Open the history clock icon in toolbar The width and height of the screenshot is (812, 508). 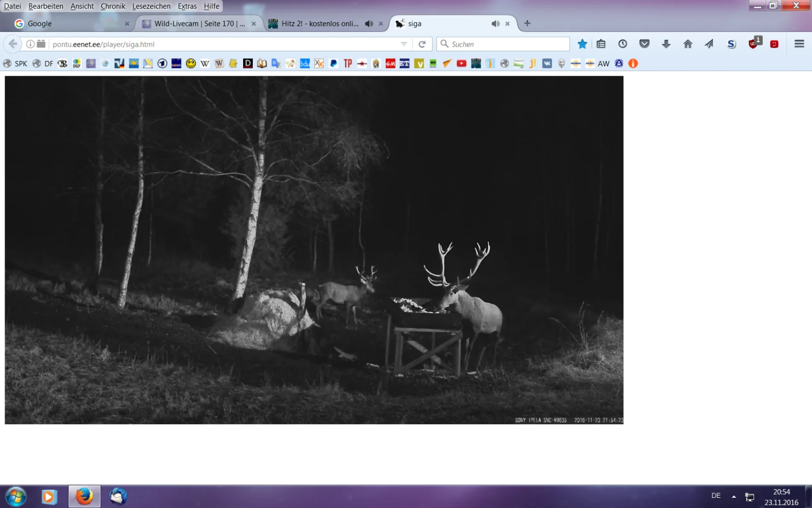click(623, 44)
